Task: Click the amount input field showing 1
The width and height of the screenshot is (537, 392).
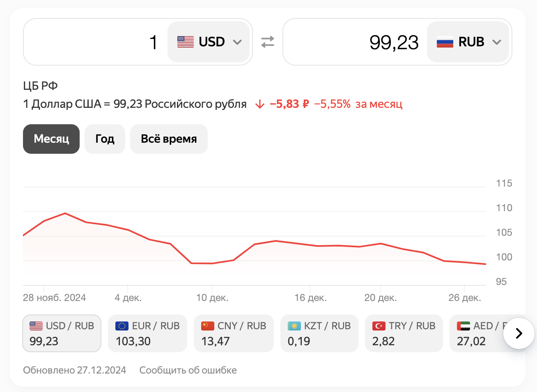Action: (x=96, y=42)
